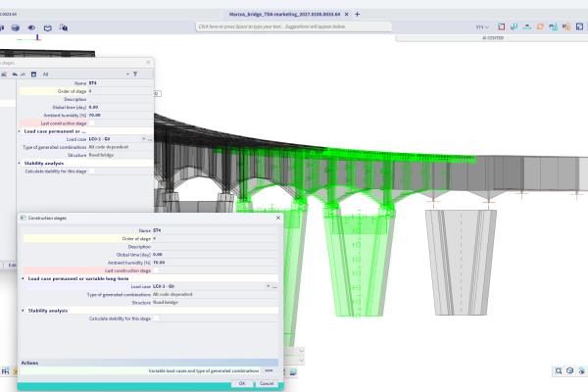This screenshot has width=588, height=392.
Task: Click 'All code dependent' value in front dialog
Action: click(172, 294)
